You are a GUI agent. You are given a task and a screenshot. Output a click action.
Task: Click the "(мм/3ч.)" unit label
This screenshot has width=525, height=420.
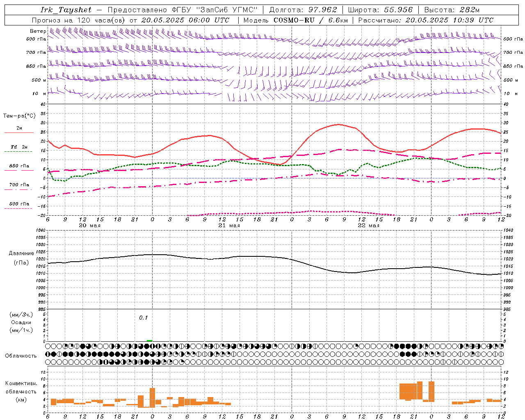[21, 315]
